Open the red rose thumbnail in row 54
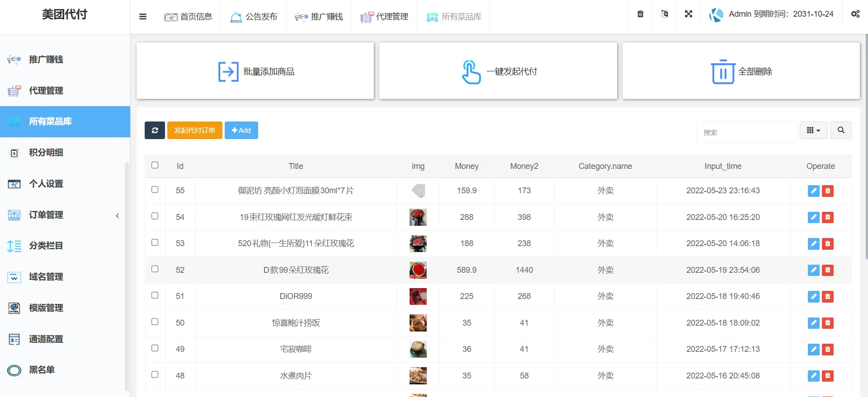This screenshot has height=397, width=868. pyautogui.click(x=418, y=217)
